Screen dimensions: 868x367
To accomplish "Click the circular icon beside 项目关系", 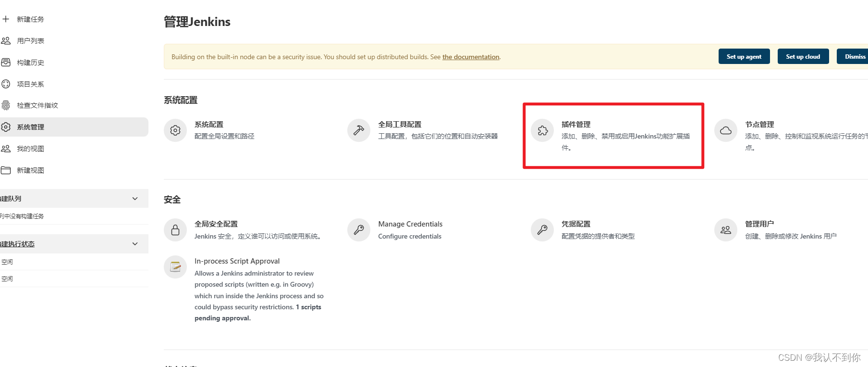I will click(6, 84).
